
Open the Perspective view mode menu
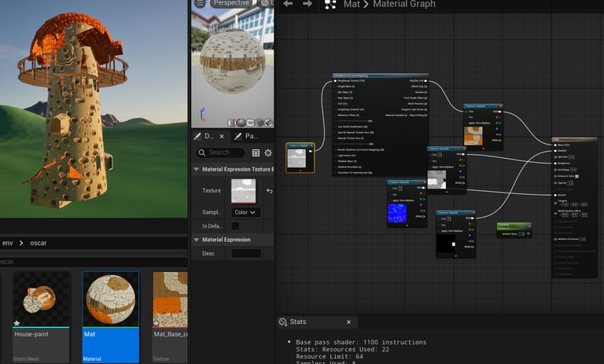point(231,3)
